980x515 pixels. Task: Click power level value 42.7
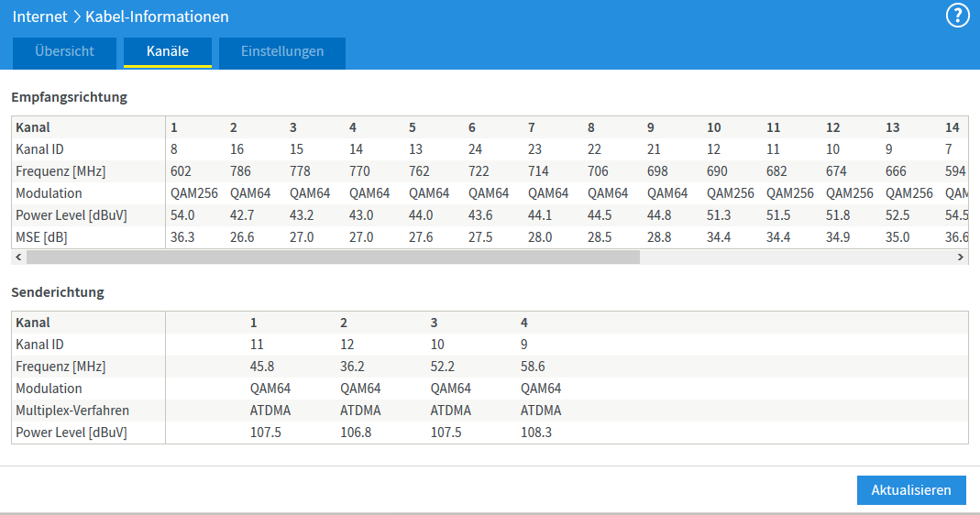pyautogui.click(x=242, y=215)
